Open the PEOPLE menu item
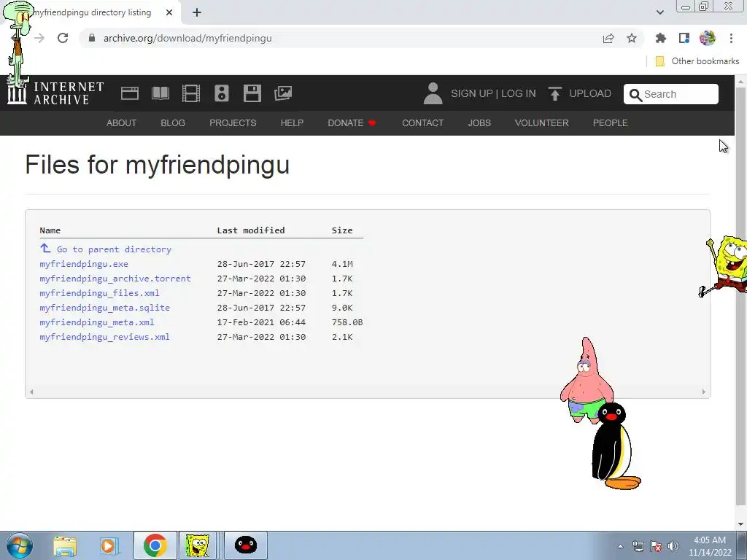 (611, 122)
